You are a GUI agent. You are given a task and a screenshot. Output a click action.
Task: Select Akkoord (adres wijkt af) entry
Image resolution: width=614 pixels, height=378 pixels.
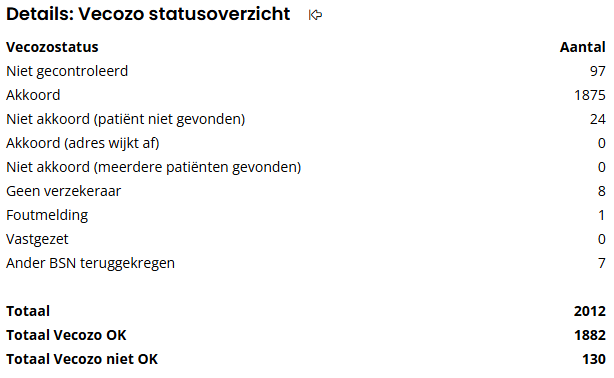[83, 143]
